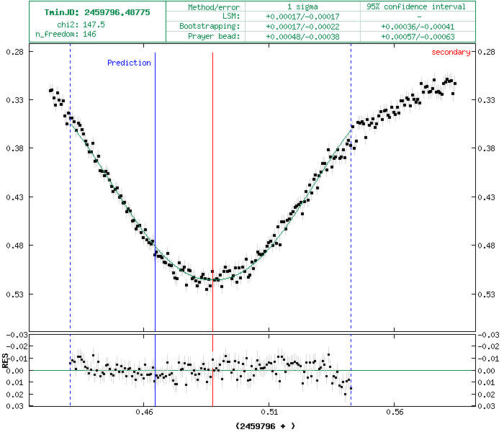Click the 0.56 x-axis tick label
Screen dimensions: 504x432
click(395, 413)
